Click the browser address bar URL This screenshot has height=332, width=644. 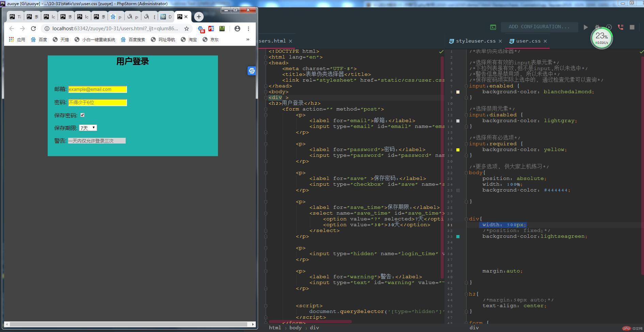click(115, 29)
